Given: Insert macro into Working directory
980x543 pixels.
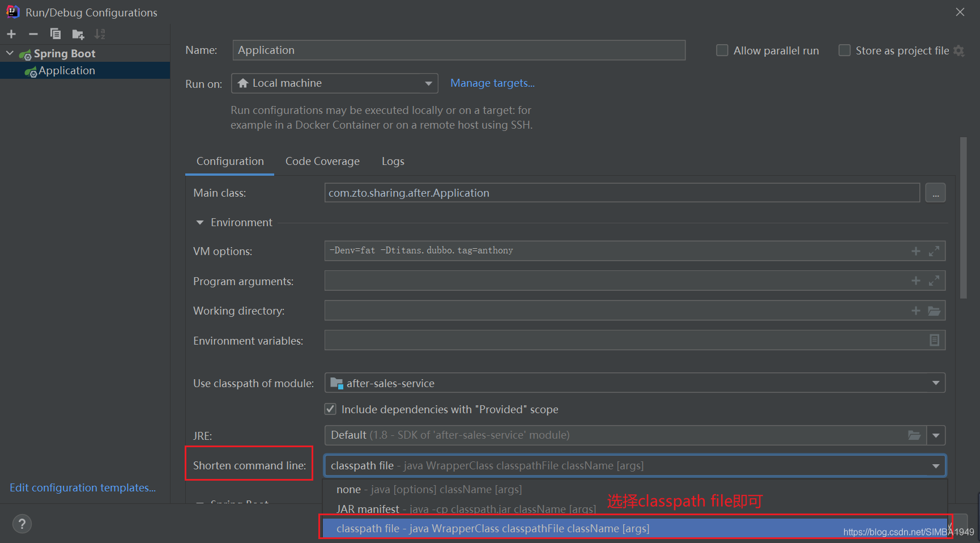Looking at the screenshot, I should (915, 311).
